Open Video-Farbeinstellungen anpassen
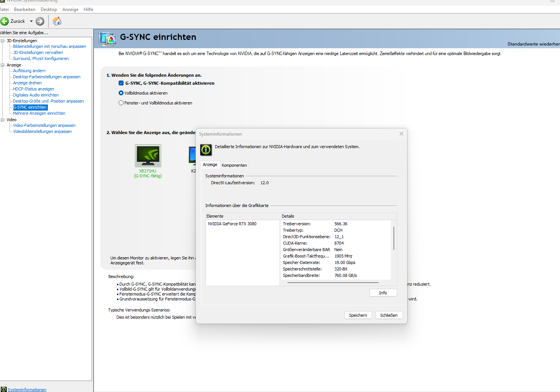560x392 pixels. 44,125
